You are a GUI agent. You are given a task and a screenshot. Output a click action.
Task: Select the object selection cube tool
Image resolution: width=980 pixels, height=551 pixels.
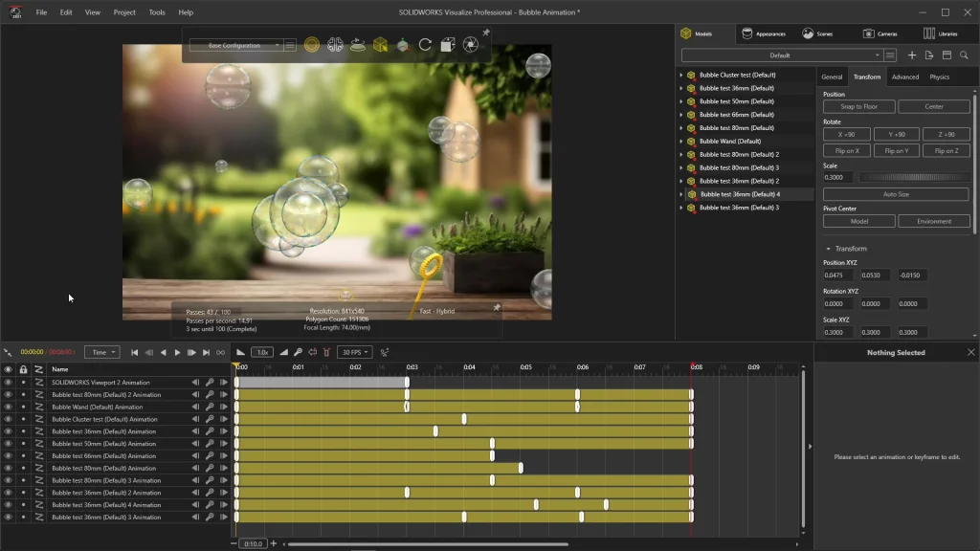click(380, 45)
